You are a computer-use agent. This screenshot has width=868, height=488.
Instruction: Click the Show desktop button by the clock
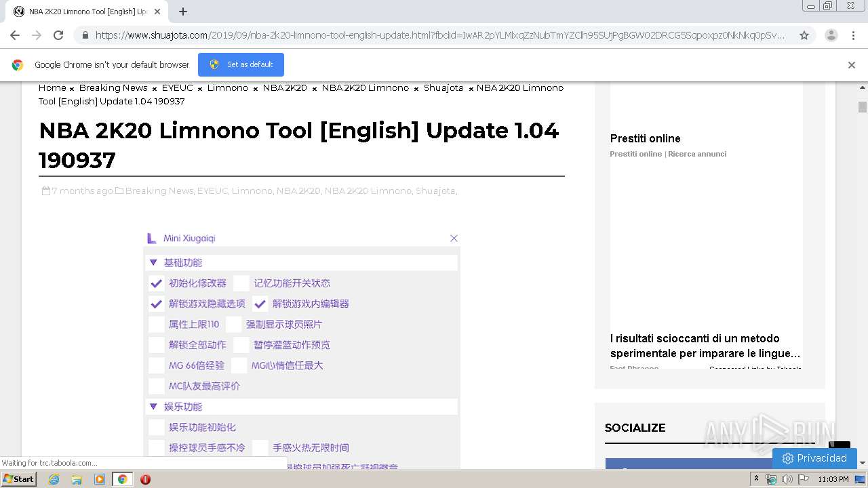click(x=861, y=479)
